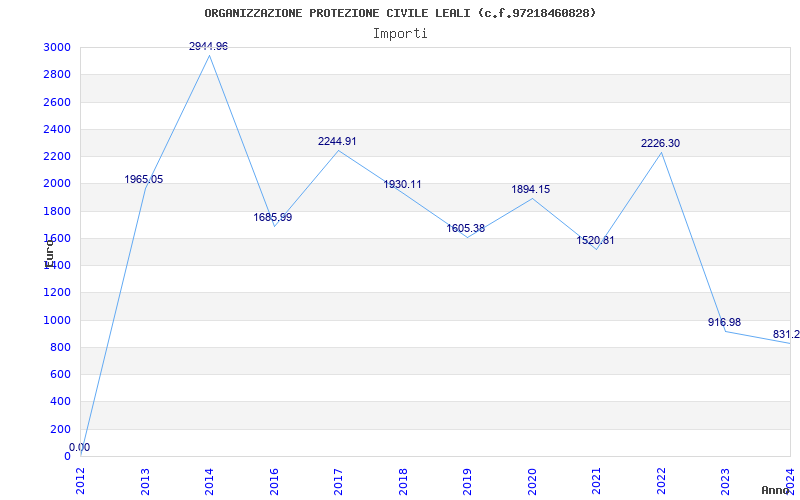Select the 1685.99 data label
800x500 pixels.
(273, 217)
